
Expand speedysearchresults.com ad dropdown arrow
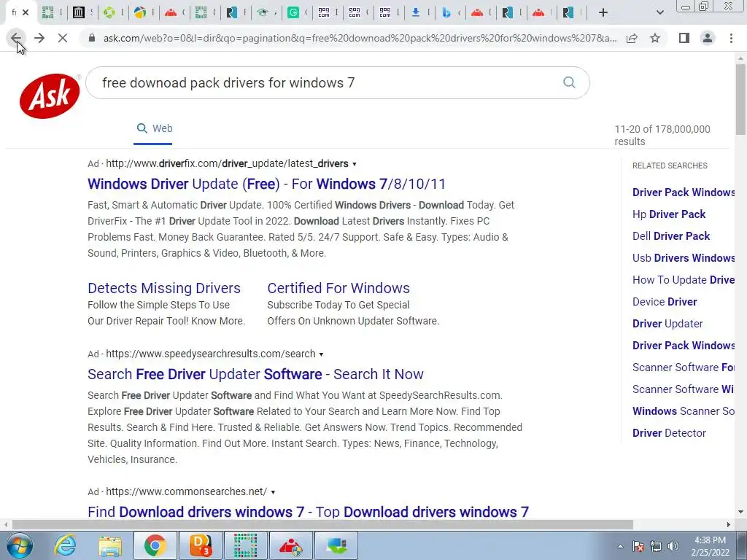(x=321, y=354)
